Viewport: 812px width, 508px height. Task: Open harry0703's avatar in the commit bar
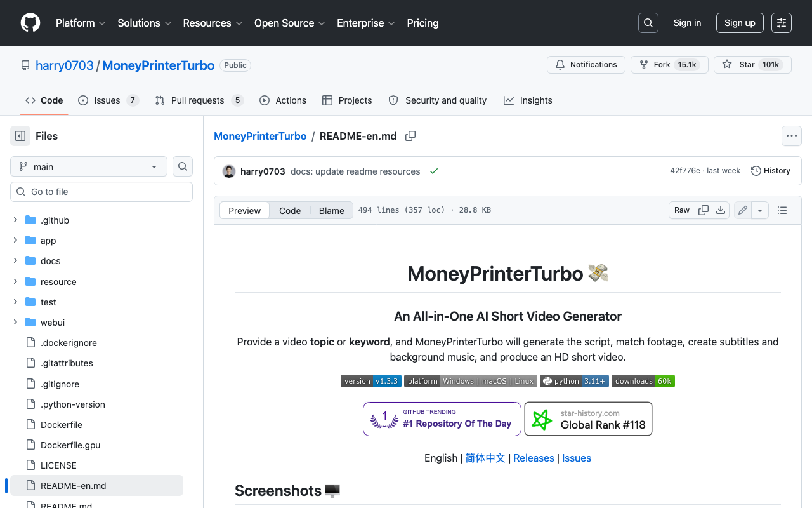pyautogui.click(x=229, y=171)
